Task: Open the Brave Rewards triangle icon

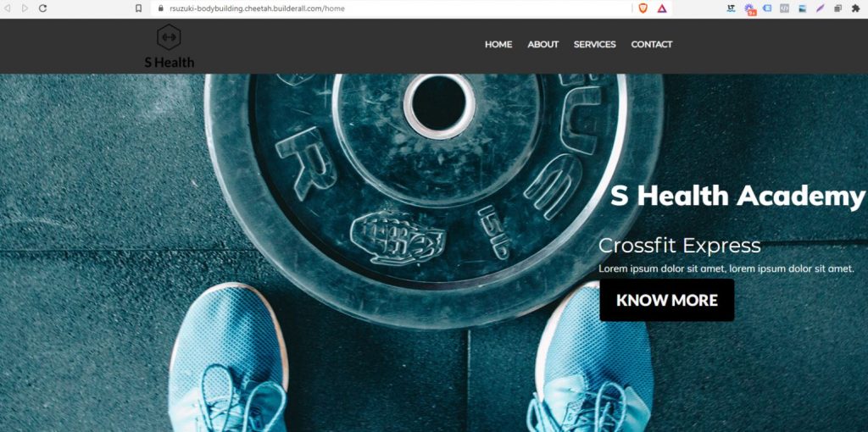Action: [662, 8]
